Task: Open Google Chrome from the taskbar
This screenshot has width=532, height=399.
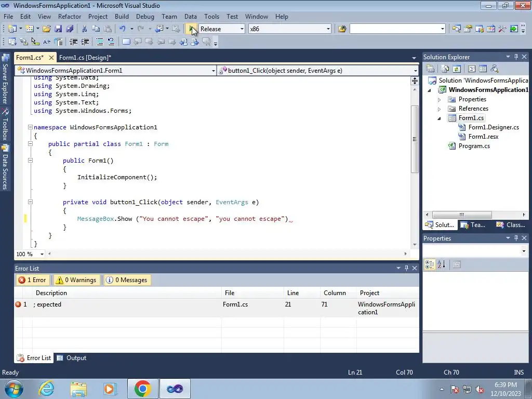Action: click(143, 389)
